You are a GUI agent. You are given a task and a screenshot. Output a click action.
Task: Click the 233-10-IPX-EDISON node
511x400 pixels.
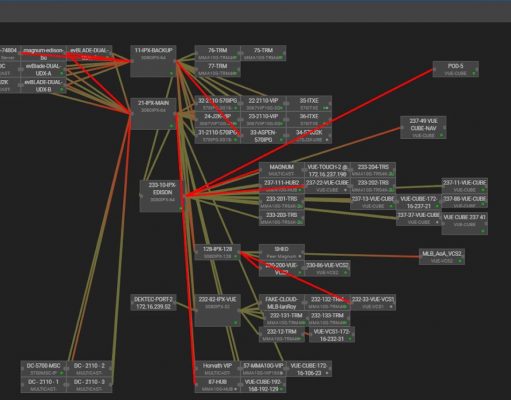pos(162,196)
